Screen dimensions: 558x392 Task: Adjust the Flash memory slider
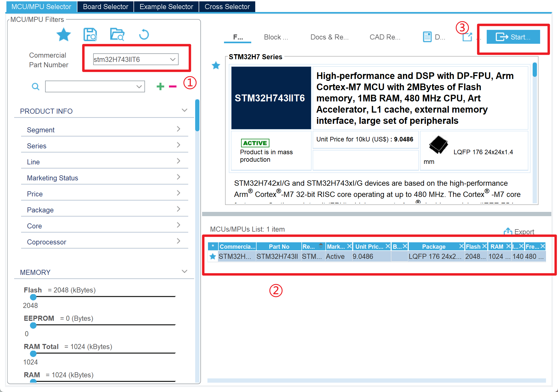[x=33, y=297]
